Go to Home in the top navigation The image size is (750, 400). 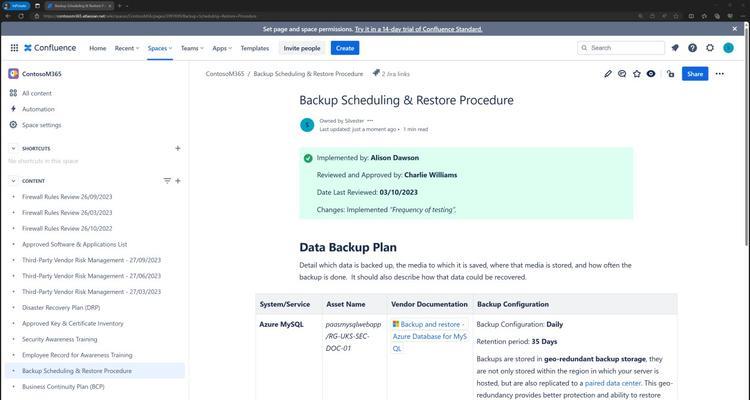(x=98, y=48)
